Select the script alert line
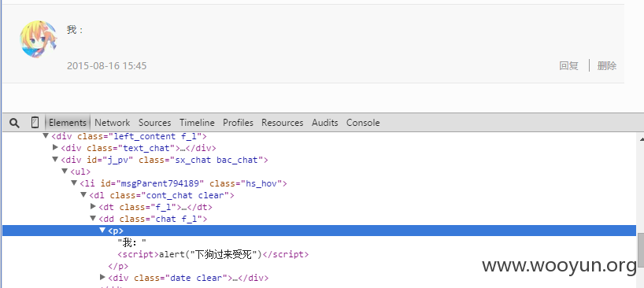The image size is (644, 288). (x=213, y=254)
